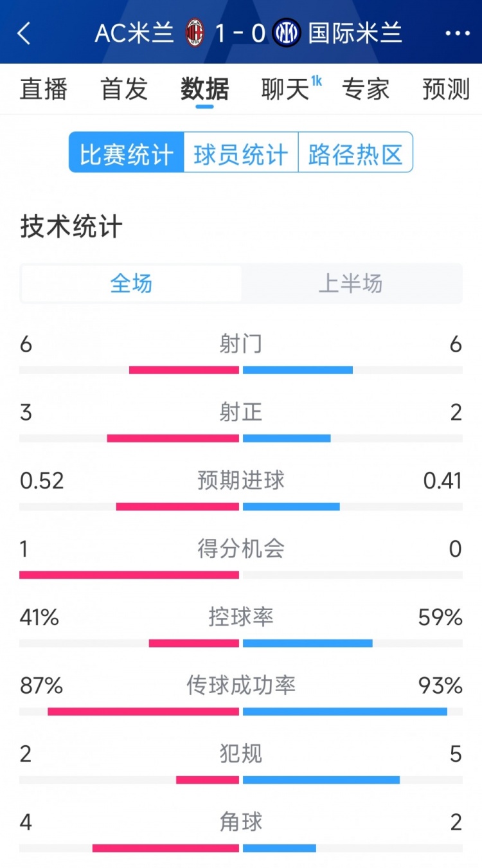The image size is (482, 868).
Task: Tap the AC米兰 team name
Action: click(x=134, y=33)
